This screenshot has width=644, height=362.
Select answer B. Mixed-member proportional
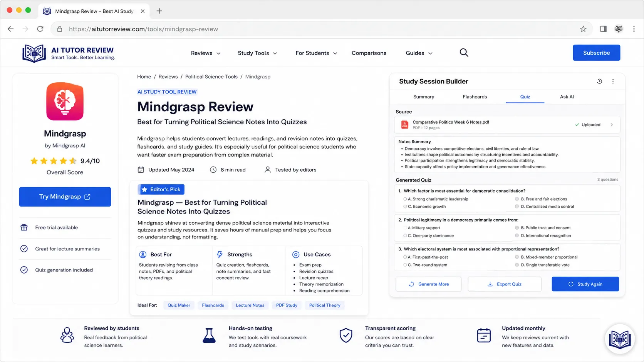point(546,257)
